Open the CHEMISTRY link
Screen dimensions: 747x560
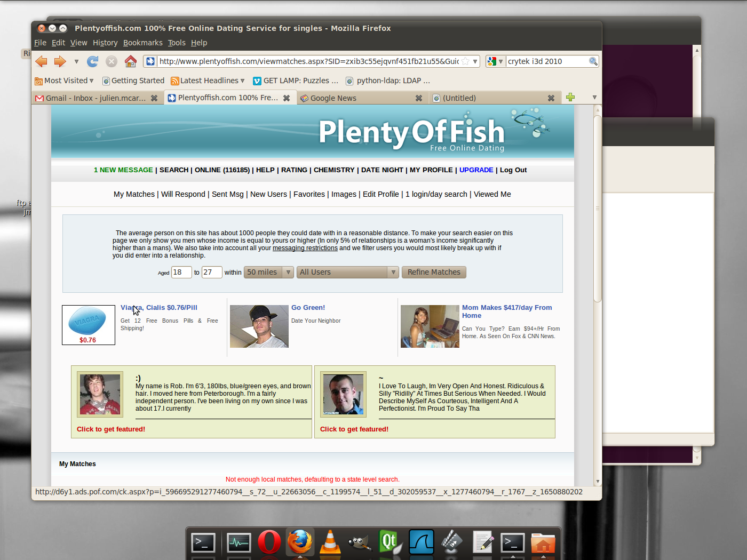tap(334, 170)
